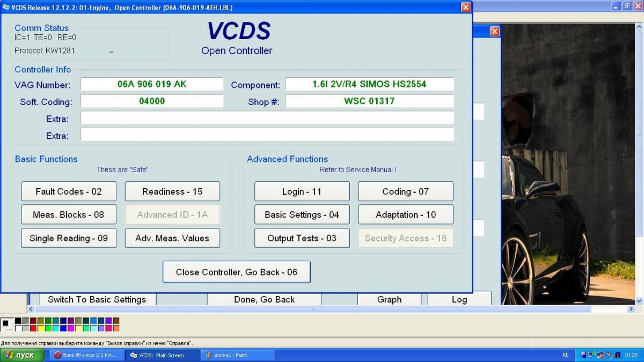Select black in the Paint palette
644x362 pixels.
[x=18, y=321]
